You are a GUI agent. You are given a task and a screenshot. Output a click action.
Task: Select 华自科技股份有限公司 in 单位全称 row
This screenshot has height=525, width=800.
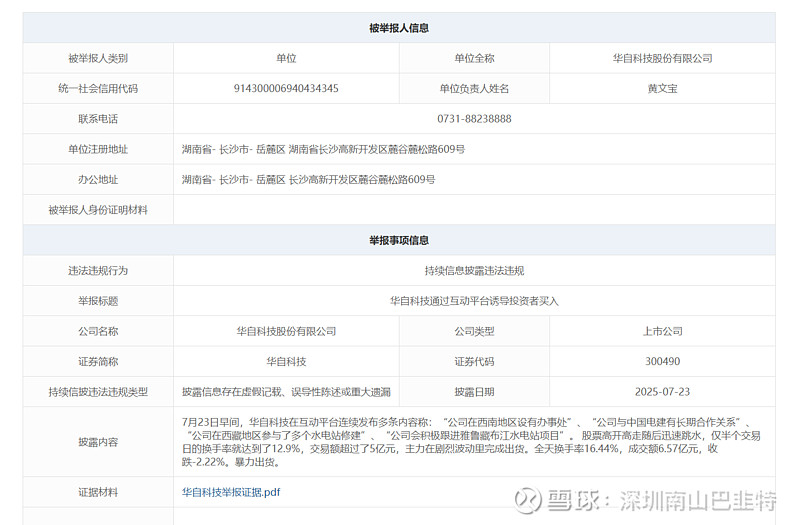(x=663, y=58)
